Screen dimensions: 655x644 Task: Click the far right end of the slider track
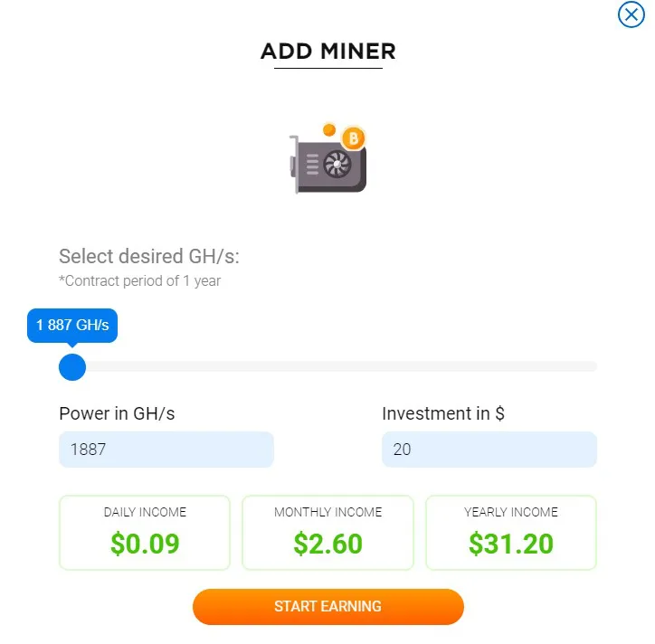tap(593, 366)
